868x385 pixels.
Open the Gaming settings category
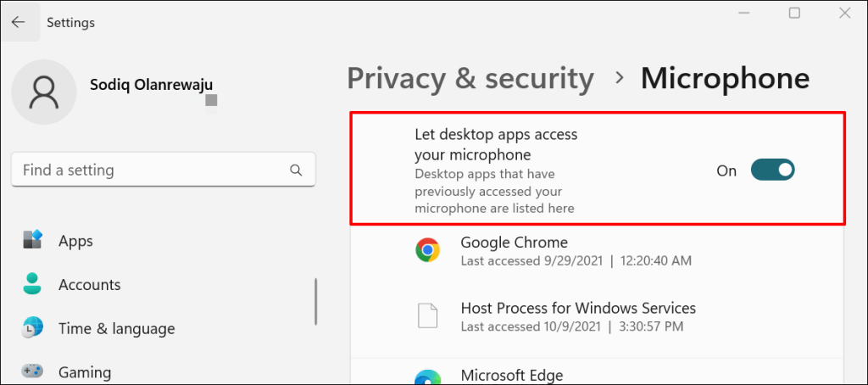click(86, 372)
